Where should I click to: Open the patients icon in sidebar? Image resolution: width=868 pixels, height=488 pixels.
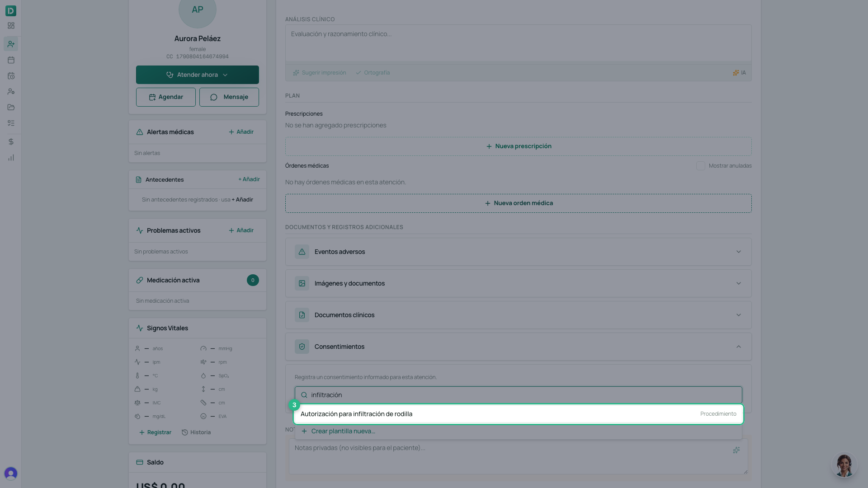click(x=11, y=44)
